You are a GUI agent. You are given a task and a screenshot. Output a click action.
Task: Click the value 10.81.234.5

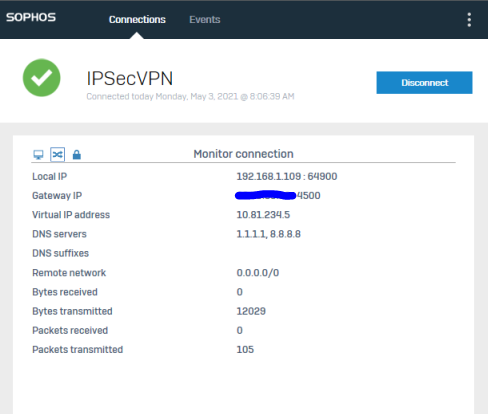[263, 215]
